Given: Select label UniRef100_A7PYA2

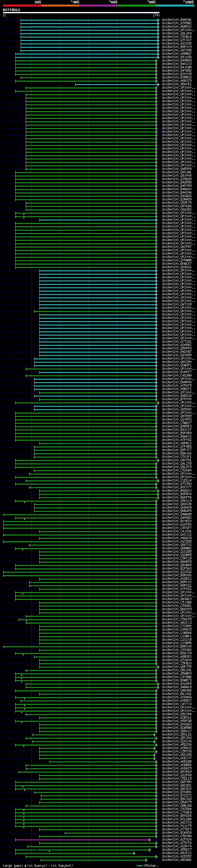Looking at the screenshot, I should (x=176, y=440).
